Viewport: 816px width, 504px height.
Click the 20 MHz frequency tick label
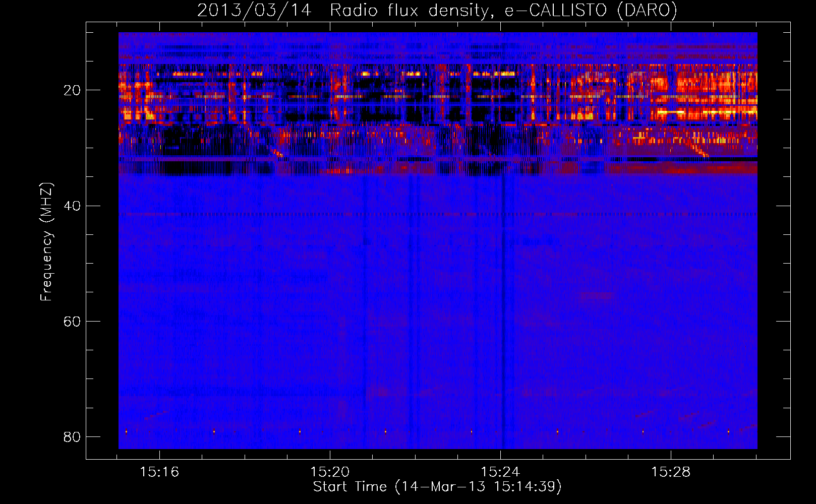(72, 90)
